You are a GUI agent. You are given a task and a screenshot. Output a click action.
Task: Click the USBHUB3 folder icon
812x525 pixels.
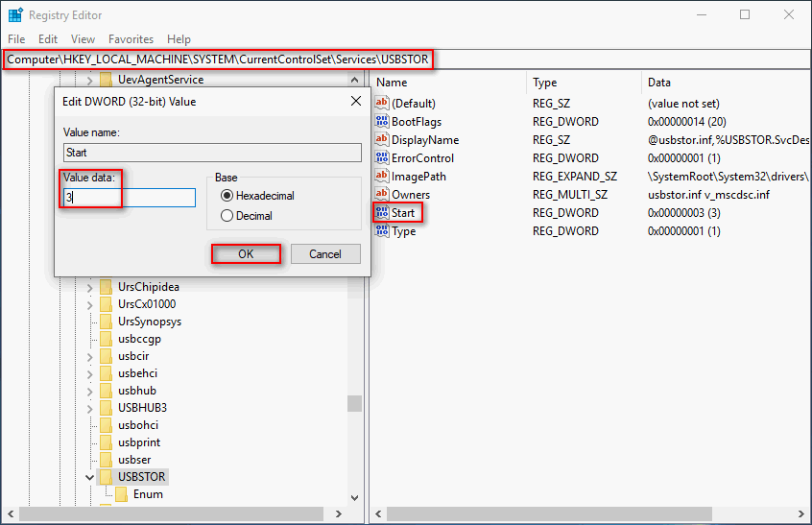(x=106, y=408)
